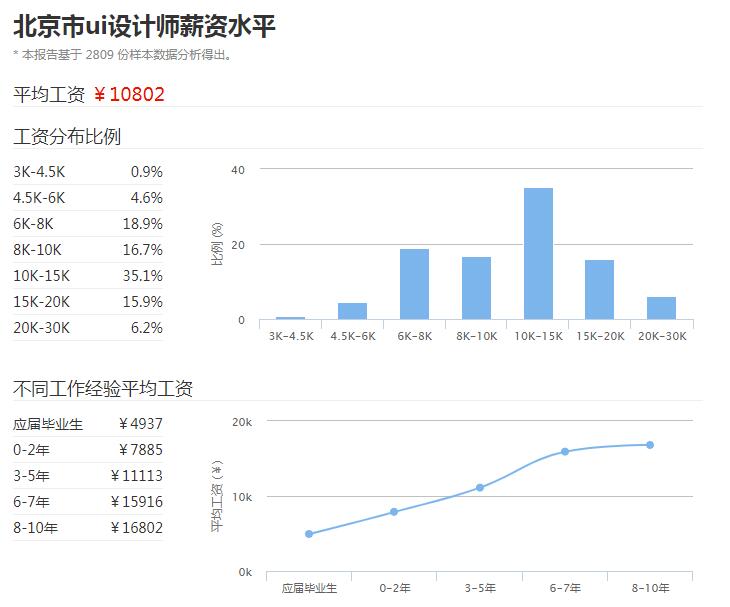Click the ￥4937 salary value
This screenshot has width=730, height=607.
click(x=141, y=424)
